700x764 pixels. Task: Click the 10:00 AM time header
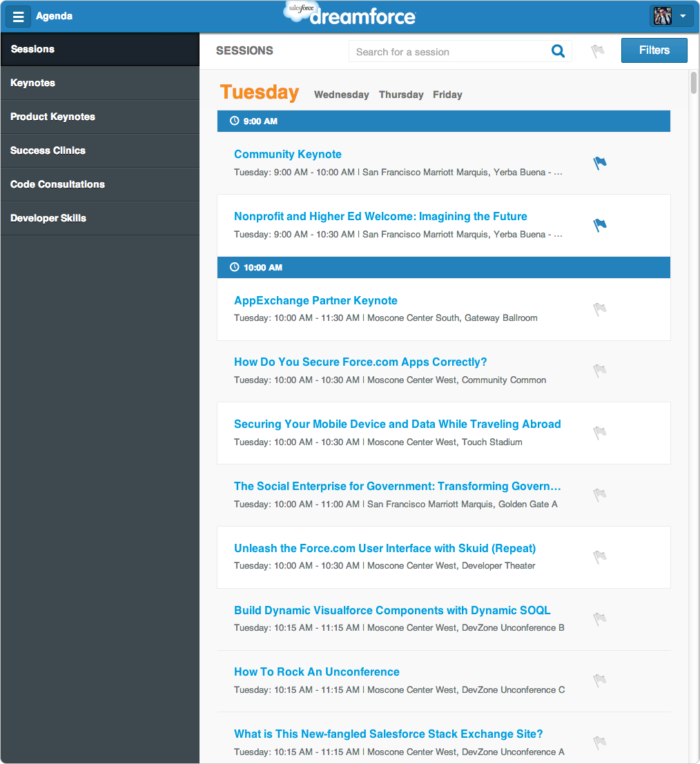click(x=444, y=268)
